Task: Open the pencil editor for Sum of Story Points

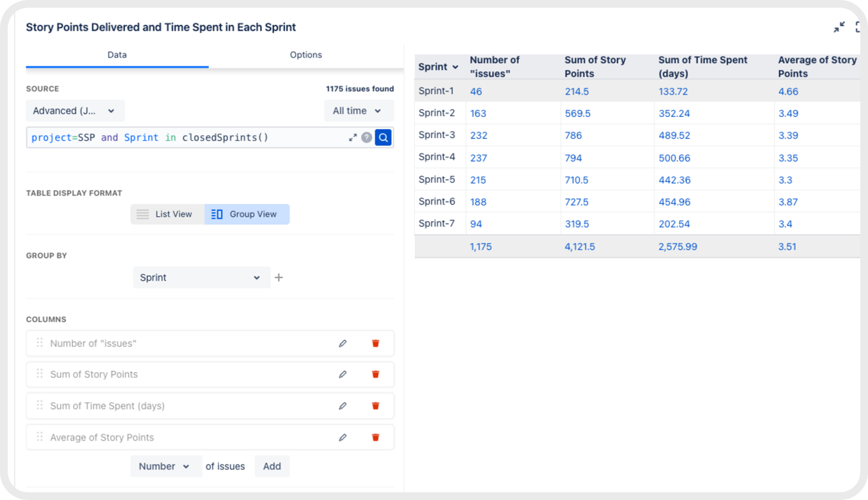Action: click(x=343, y=374)
